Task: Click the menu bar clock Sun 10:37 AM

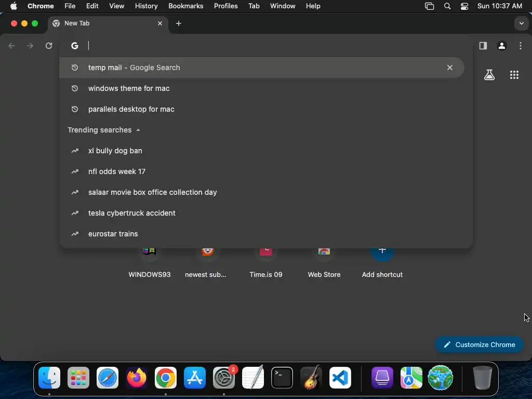Action: coord(499,6)
